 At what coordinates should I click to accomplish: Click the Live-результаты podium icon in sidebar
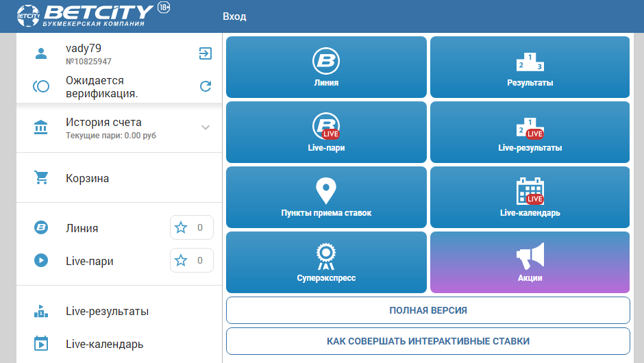pyautogui.click(x=41, y=311)
